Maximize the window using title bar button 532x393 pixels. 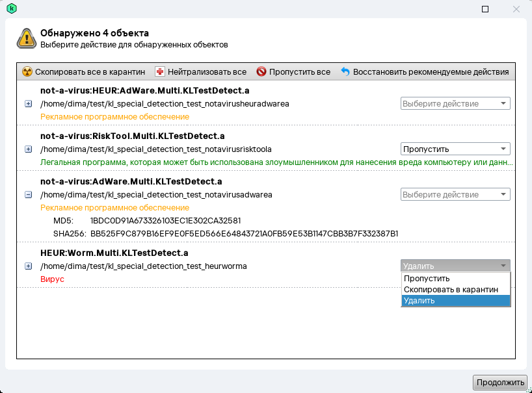click(485, 9)
